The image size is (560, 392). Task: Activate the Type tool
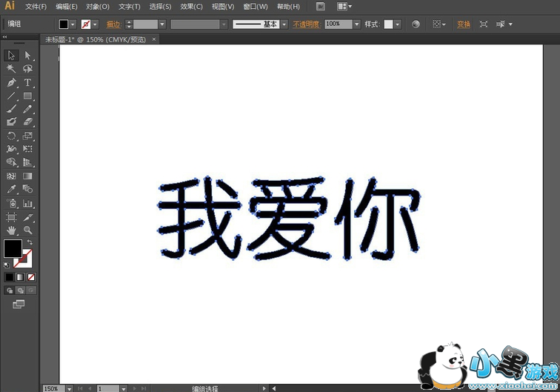tap(27, 82)
